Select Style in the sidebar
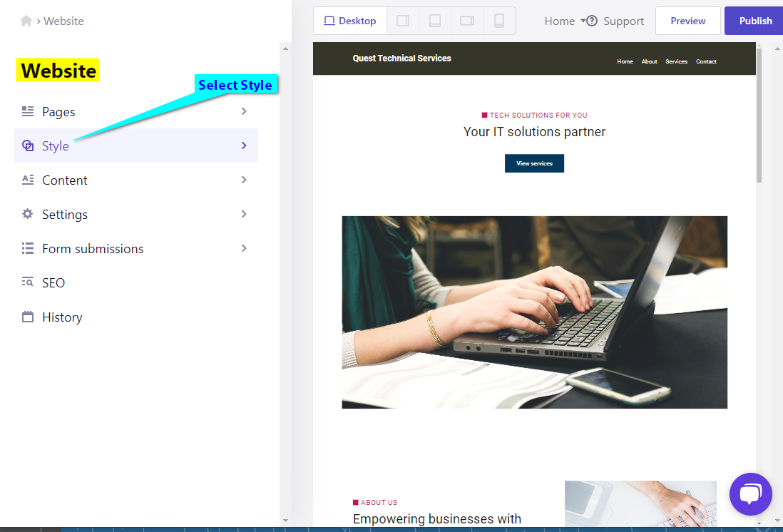Screen dimensions: 783x532 [135, 145]
